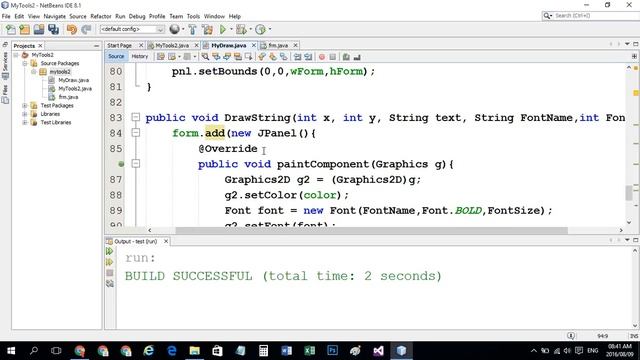Collapse the code fold at line 84
Screen dimensions: 640x360
(136, 133)
